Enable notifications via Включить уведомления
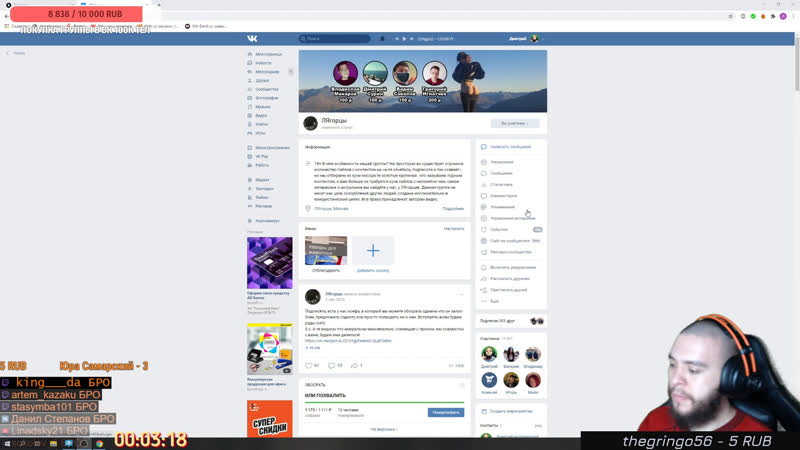Screen dimensions: 800x450 tap(512, 267)
